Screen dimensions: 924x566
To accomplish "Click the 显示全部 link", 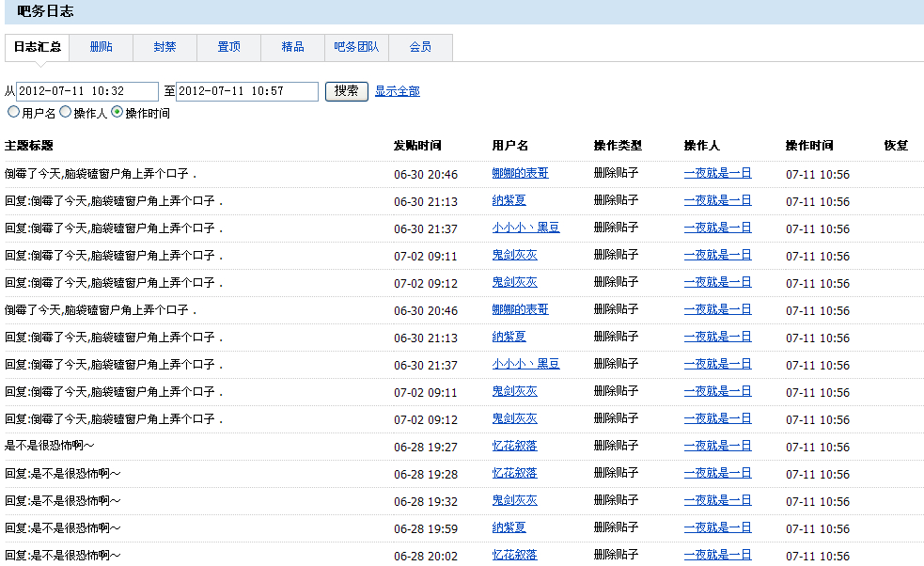I will pyautogui.click(x=398, y=91).
